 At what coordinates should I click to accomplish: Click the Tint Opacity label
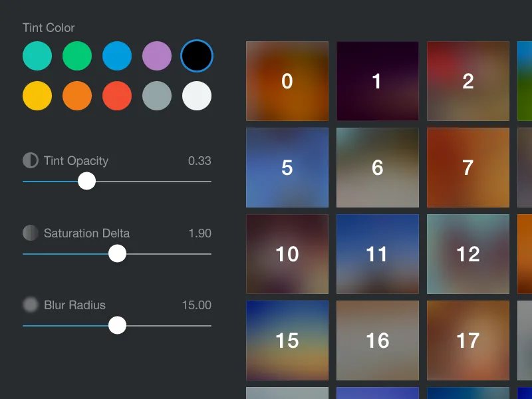tap(76, 161)
